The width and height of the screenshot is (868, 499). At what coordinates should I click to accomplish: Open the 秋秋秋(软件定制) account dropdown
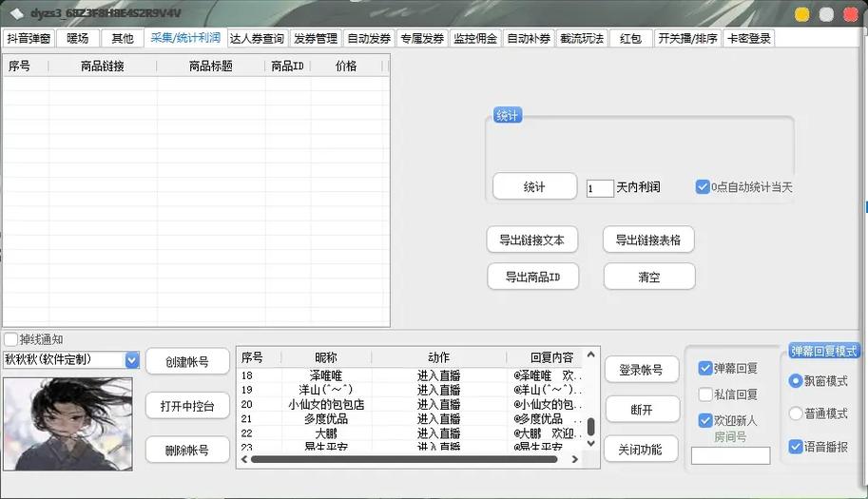(x=132, y=360)
